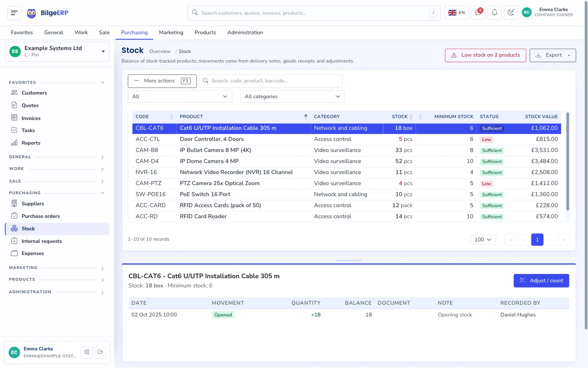Click Low stock on 2 products
This screenshot has height=368, width=588.
click(485, 55)
